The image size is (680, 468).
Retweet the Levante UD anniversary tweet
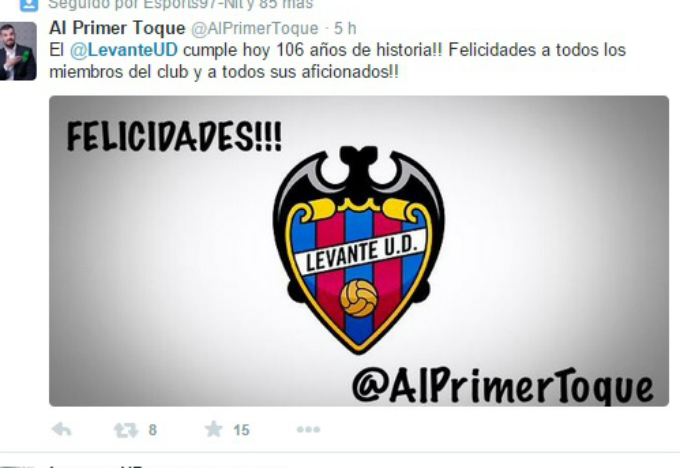click(x=126, y=430)
